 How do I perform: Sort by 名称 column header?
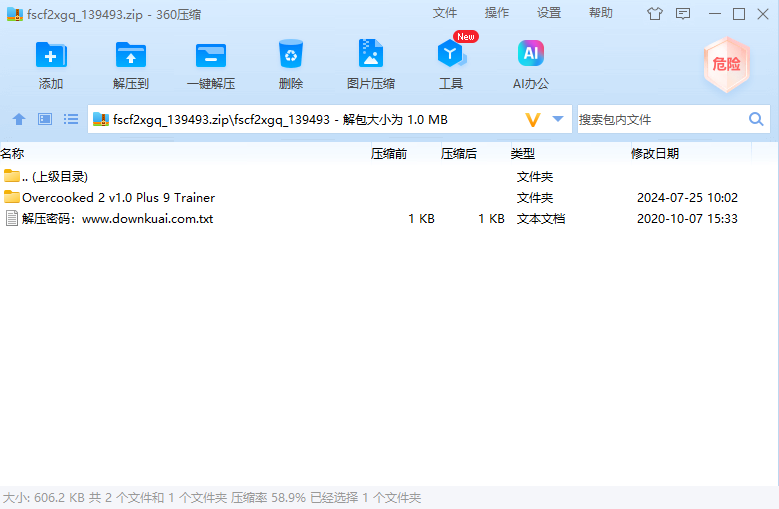(x=12, y=153)
